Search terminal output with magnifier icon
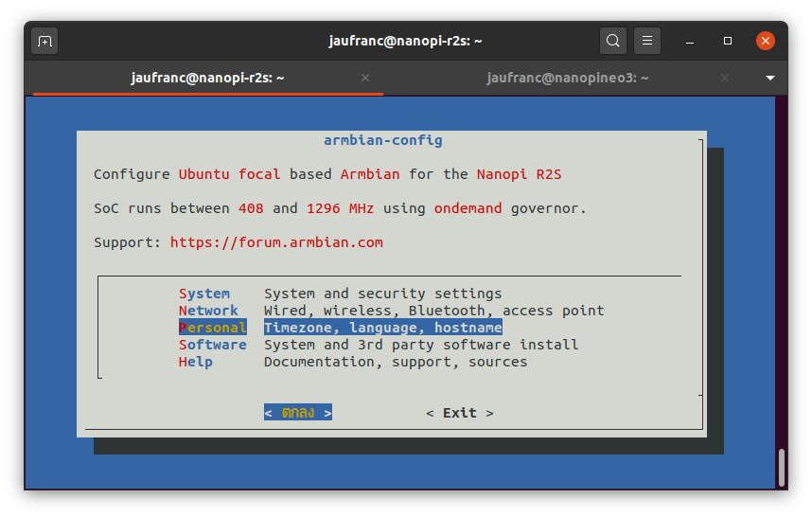 coord(612,41)
